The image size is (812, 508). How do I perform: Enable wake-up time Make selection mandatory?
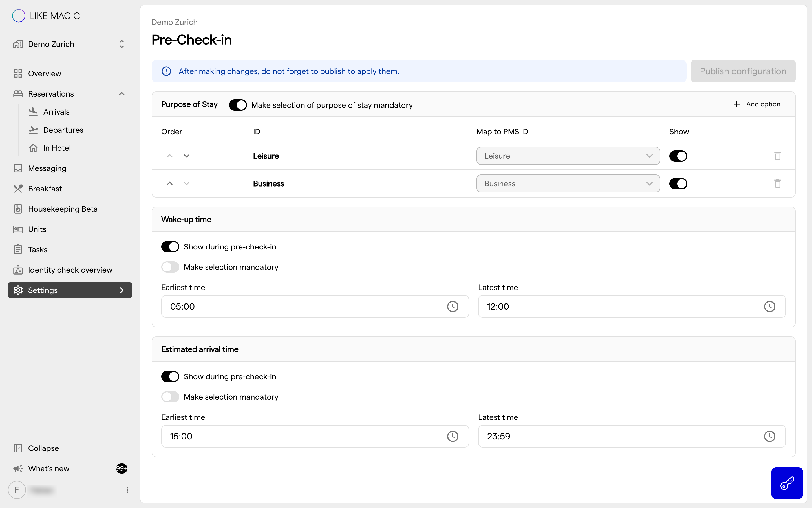(x=170, y=267)
